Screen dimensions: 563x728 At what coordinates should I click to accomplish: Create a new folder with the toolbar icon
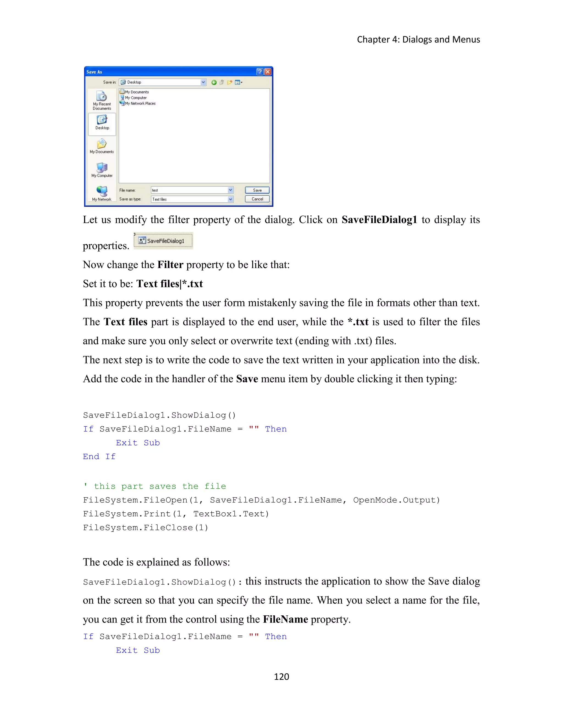point(230,82)
